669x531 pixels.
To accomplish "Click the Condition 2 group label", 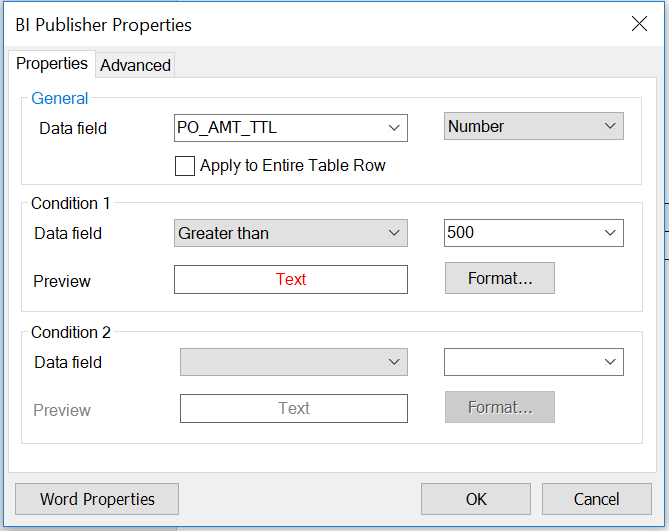I will (x=71, y=332).
